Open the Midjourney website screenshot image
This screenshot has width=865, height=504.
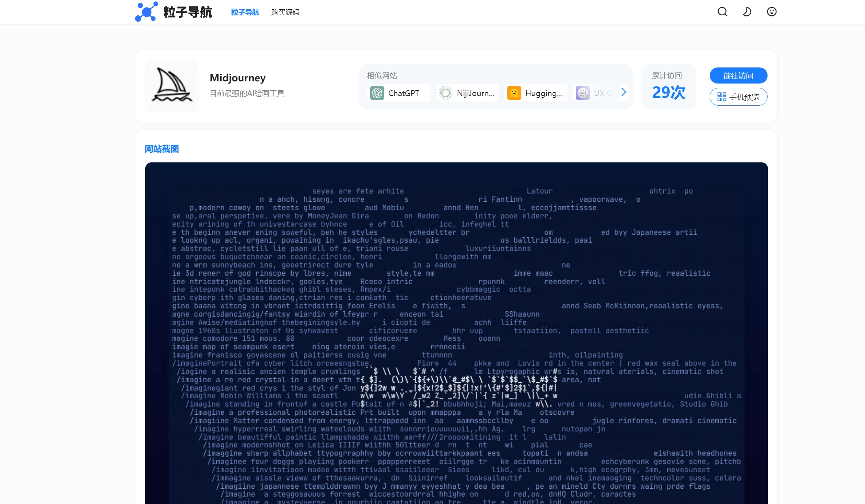click(456, 333)
